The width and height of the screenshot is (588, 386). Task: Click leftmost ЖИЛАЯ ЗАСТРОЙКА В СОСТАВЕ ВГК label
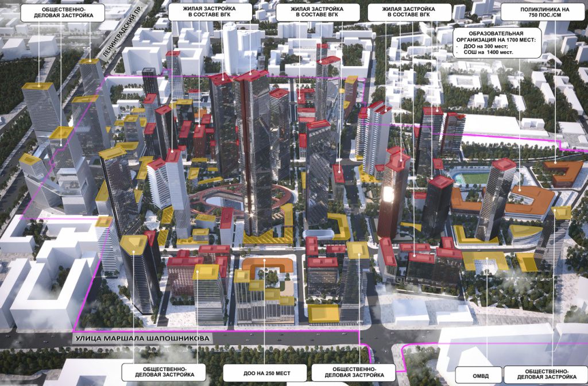click(202, 13)
